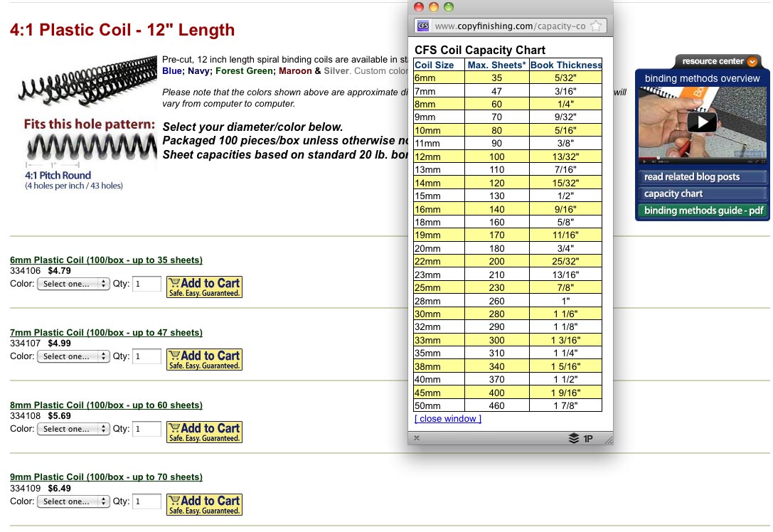Click the 1P indicator in the popup status bar
Viewport: 773px width, 532px height.
[587, 439]
